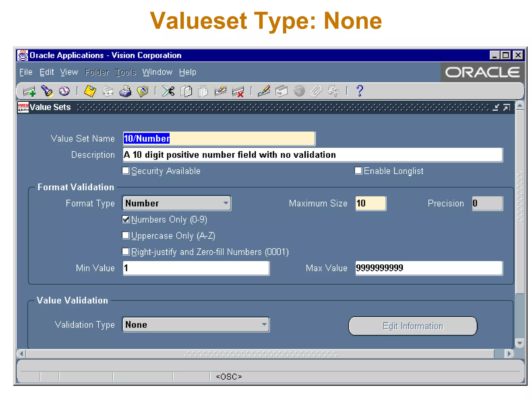The height and width of the screenshot is (399, 532).
Task: Click the Find flashlight toolbar icon
Action: (x=47, y=91)
